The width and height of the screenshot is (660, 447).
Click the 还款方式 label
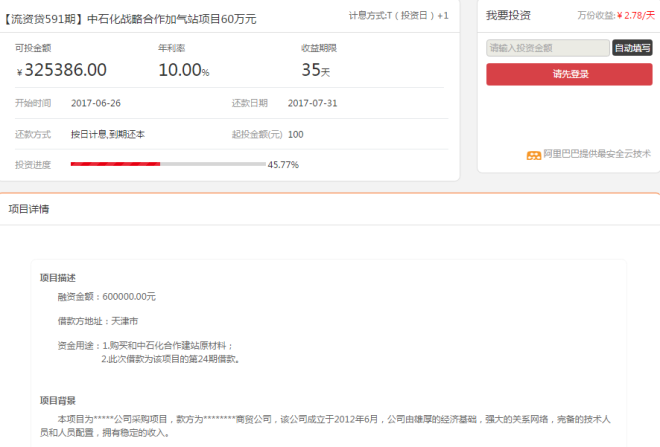click(33, 134)
